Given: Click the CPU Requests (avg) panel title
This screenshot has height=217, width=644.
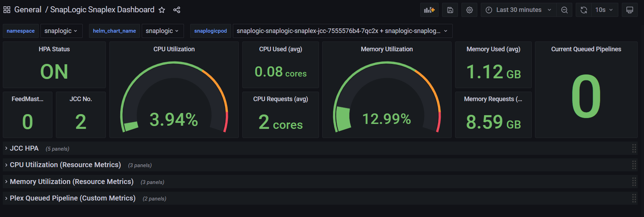Looking at the screenshot, I should [x=281, y=99].
